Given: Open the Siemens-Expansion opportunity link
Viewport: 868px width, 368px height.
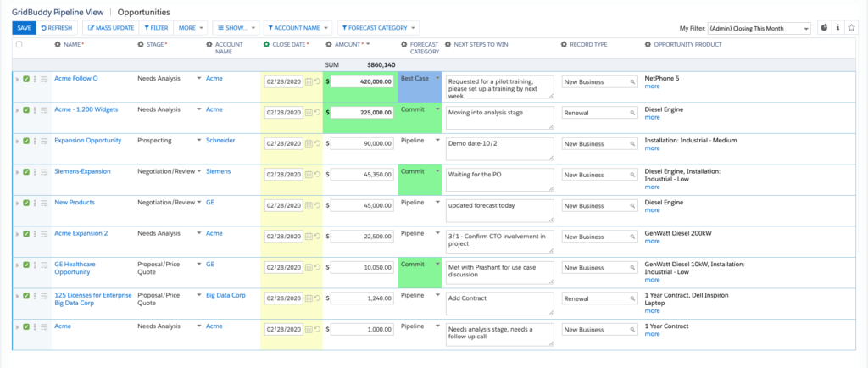Looking at the screenshot, I should 82,171.
